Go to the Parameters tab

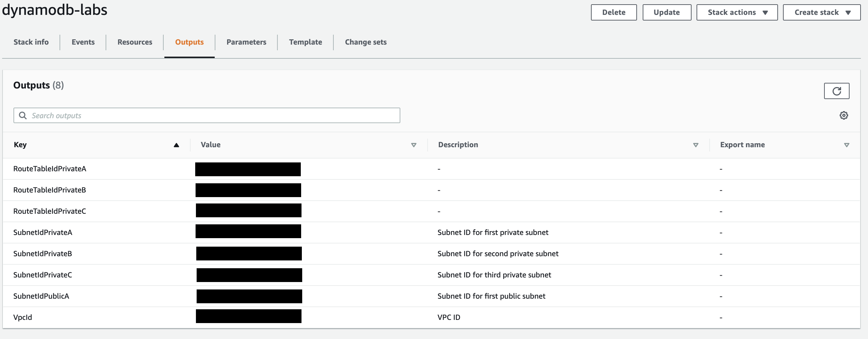click(247, 42)
